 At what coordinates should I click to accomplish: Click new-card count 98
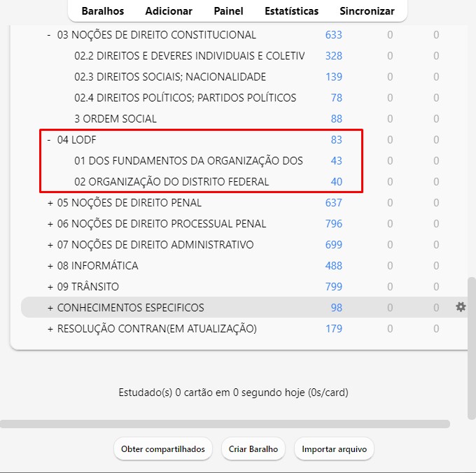tap(337, 307)
